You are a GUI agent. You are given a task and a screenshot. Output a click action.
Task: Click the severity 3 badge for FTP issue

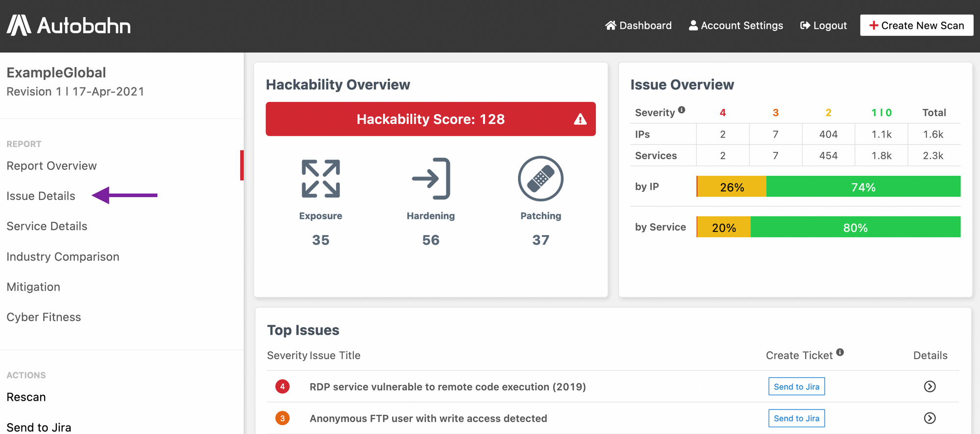coord(282,418)
